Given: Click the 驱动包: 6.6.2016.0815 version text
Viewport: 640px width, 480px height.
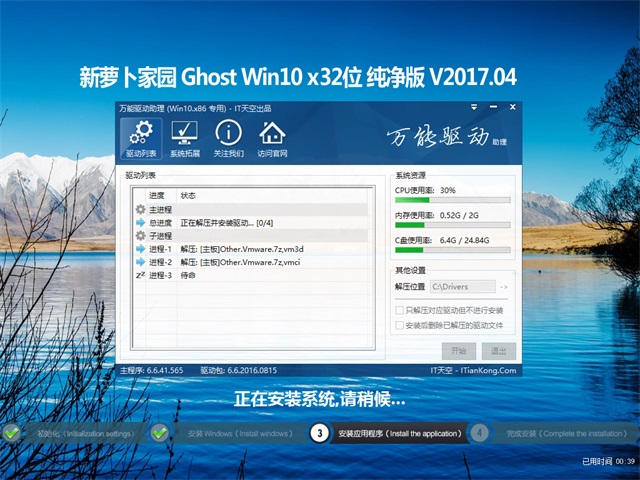Looking at the screenshot, I should pyautogui.click(x=238, y=370).
